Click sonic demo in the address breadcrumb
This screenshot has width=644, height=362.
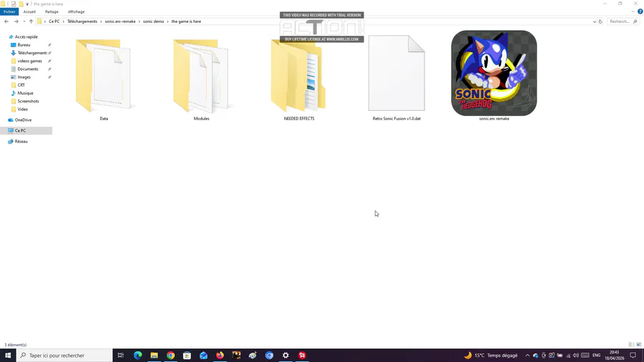[x=153, y=21]
